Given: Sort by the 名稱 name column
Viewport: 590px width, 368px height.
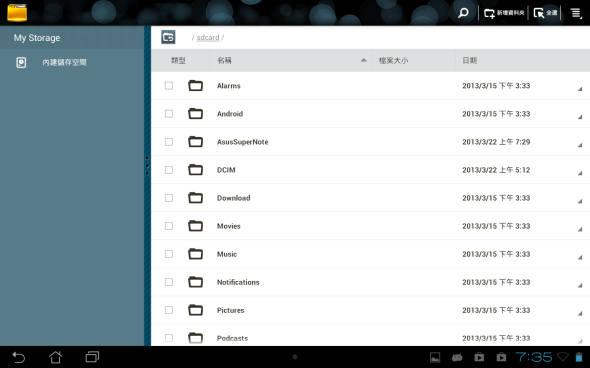Looking at the screenshot, I should point(224,61).
